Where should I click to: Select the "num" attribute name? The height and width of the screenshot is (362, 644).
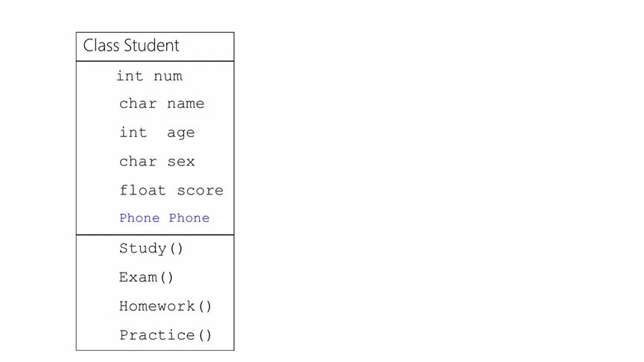(168, 76)
